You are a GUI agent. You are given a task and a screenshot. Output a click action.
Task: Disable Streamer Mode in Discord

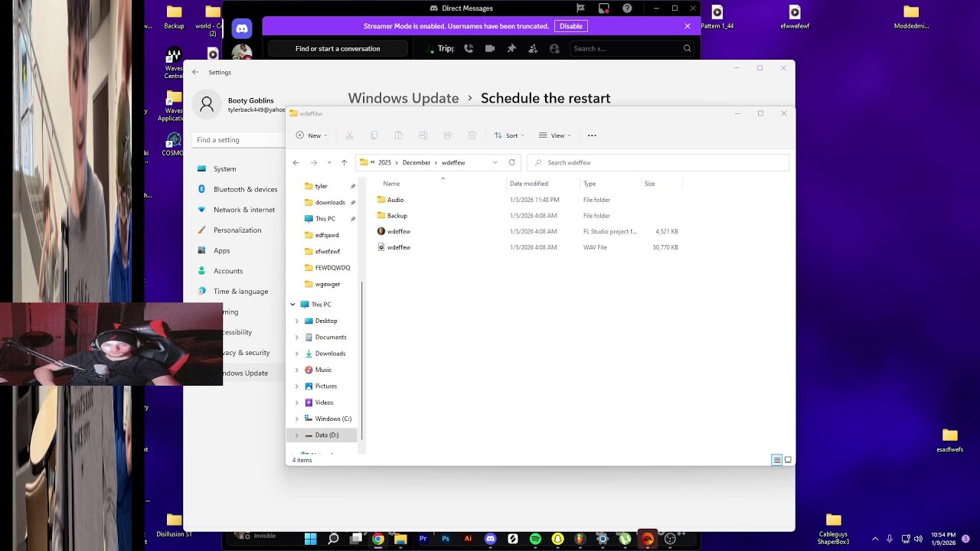pos(571,26)
